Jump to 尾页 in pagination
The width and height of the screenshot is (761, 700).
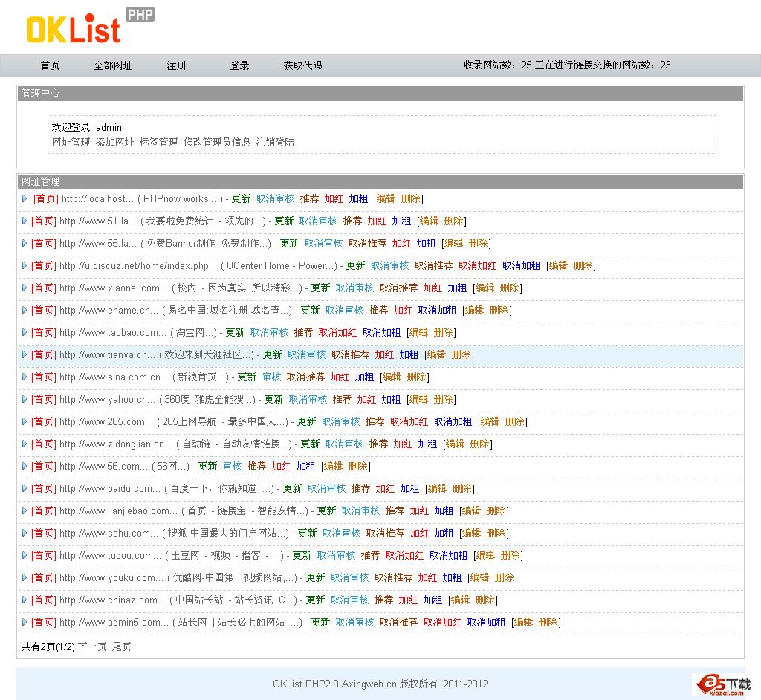(121, 646)
